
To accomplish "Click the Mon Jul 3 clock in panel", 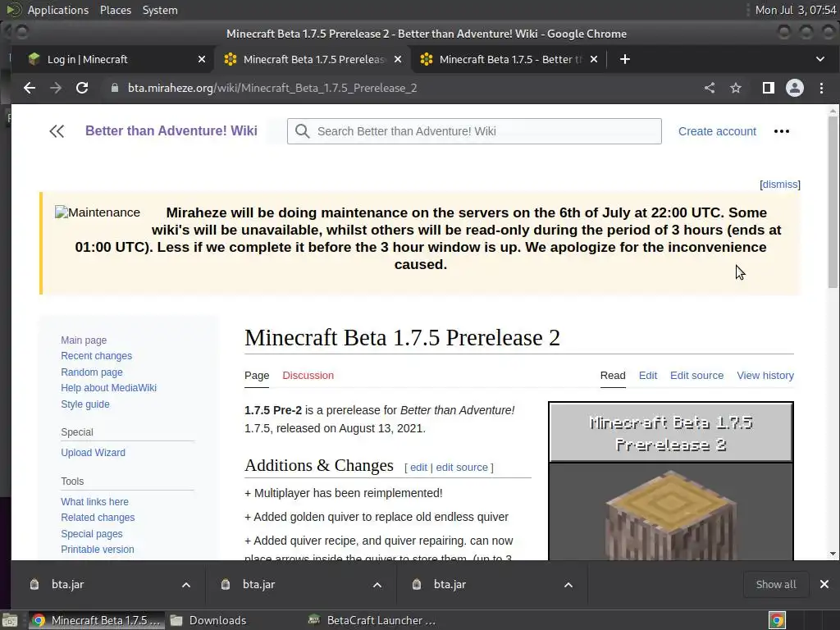I will tap(796, 10).
